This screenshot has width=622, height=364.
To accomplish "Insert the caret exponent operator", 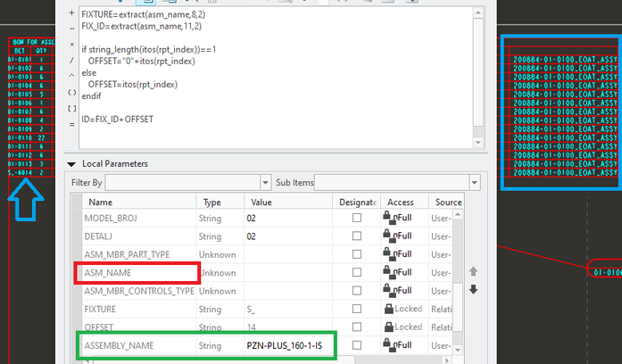I will (71, 75).
